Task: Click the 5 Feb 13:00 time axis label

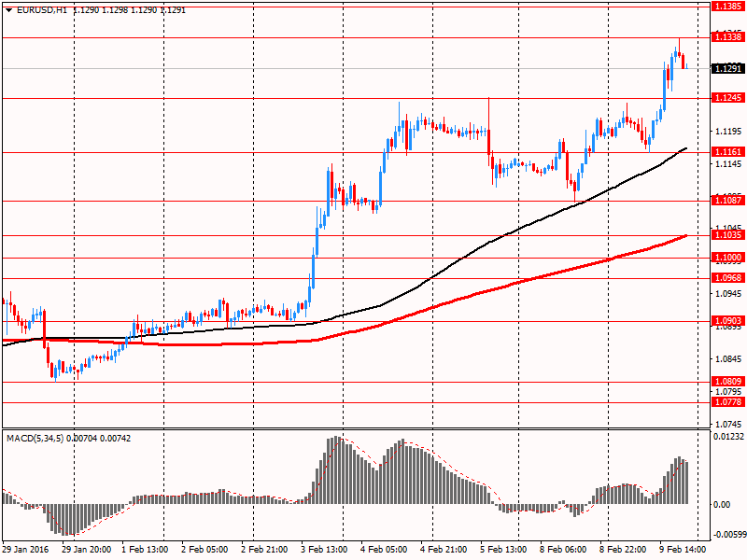Action: pos(503,549)
